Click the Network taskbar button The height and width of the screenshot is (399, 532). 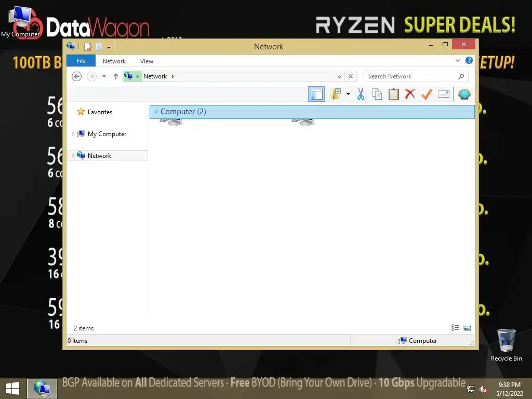click(x=42, y=389)
